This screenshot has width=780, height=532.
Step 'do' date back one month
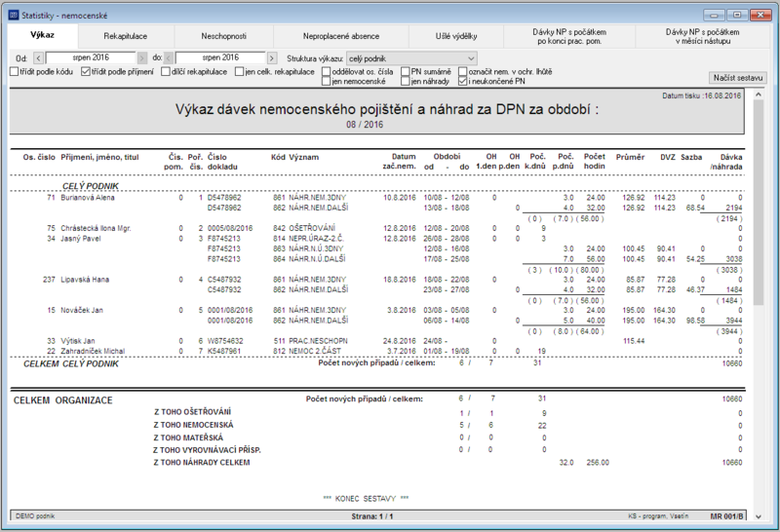[x=169, y=58]
